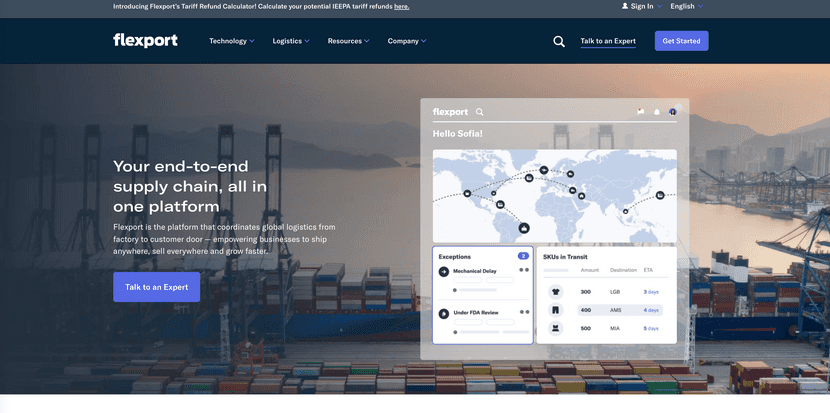Click the world map in dashboard preview
Screen dimensions: 830x413
554,196
